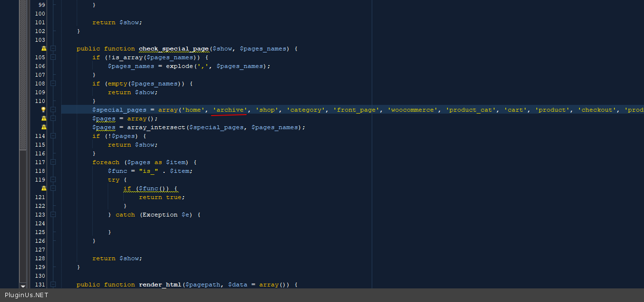Fold the if (!$pages) block on line 114
This screenshot has height=302, width=644.
[53, 136]
